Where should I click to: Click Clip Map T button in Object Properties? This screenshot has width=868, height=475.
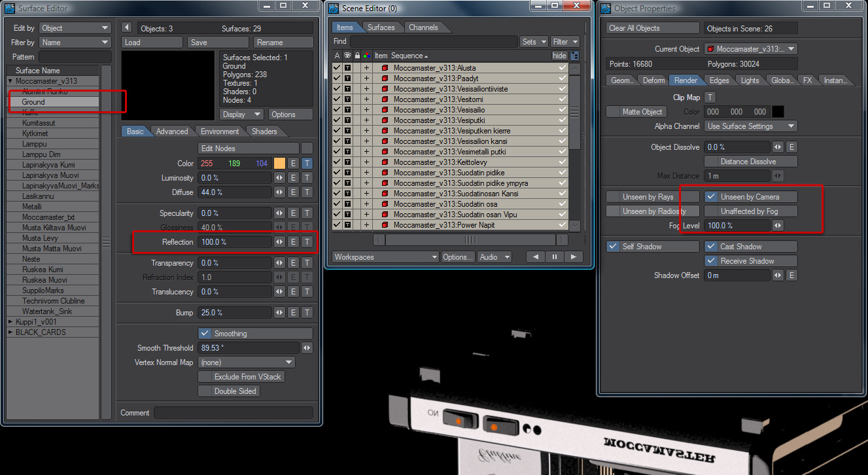[x=710, y=97]
